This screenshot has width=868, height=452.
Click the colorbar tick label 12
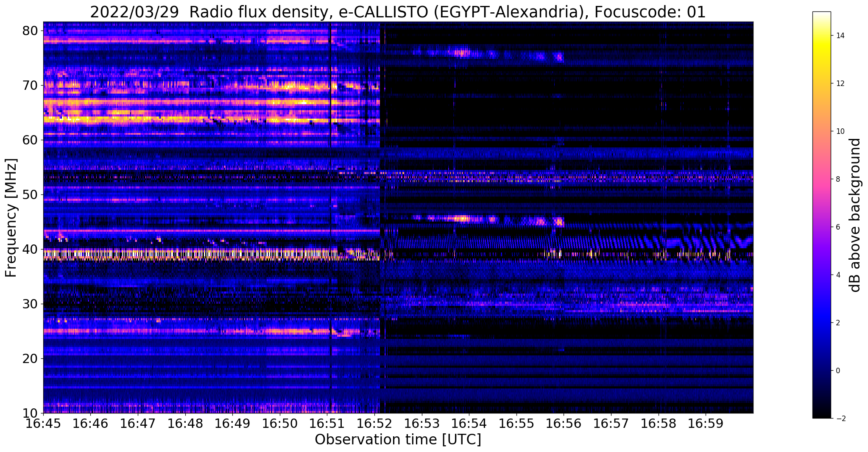(840, 83)
